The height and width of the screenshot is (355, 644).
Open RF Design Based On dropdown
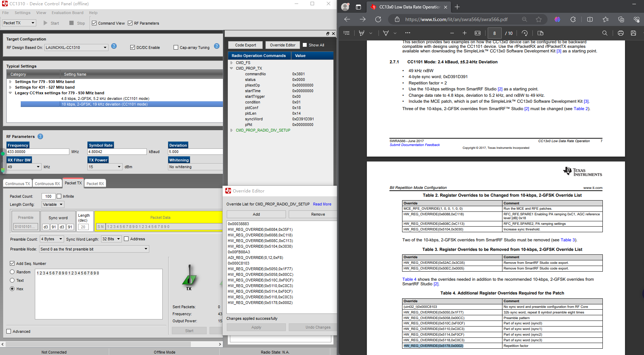(76, 47)
